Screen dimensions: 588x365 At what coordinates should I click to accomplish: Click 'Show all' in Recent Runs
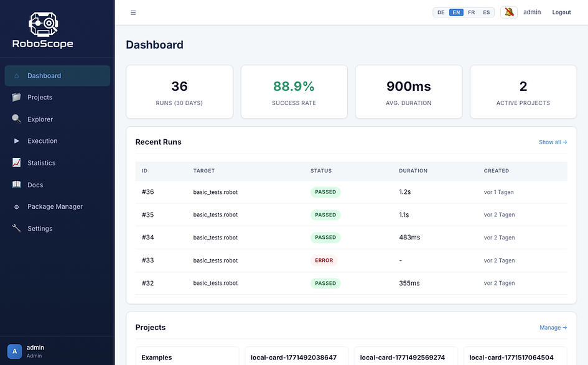tap(553, 142)
